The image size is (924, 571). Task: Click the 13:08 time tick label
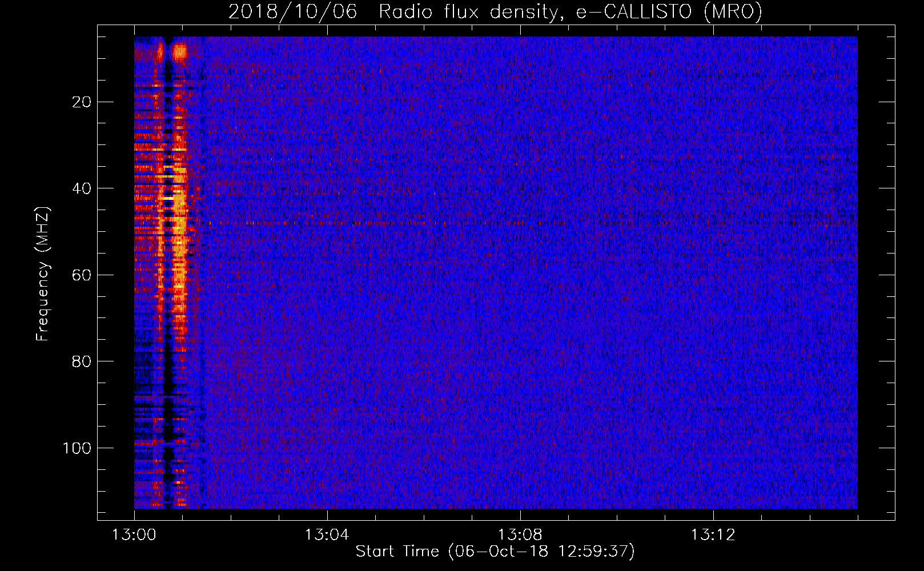coord(520,535)
